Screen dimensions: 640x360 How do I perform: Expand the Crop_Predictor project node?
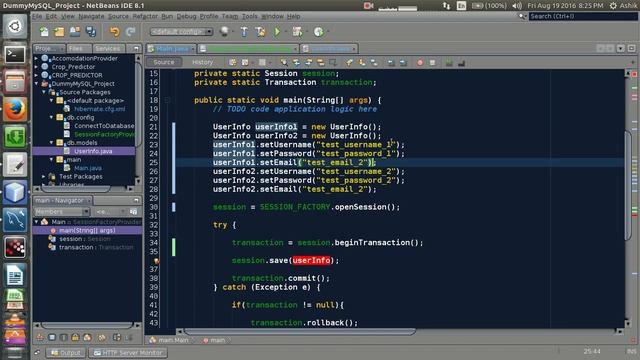click(37, 67)
